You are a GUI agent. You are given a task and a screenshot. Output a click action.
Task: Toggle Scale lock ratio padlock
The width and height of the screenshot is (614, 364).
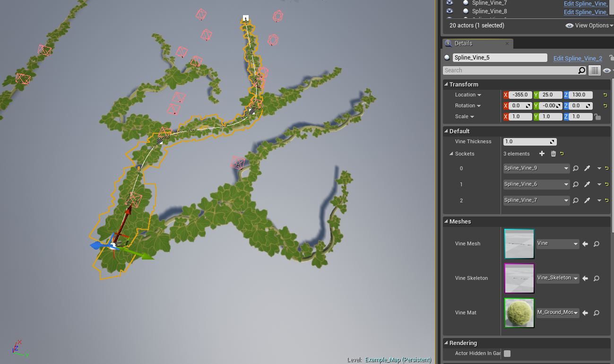pyautogui.click(x=598, y=117)
